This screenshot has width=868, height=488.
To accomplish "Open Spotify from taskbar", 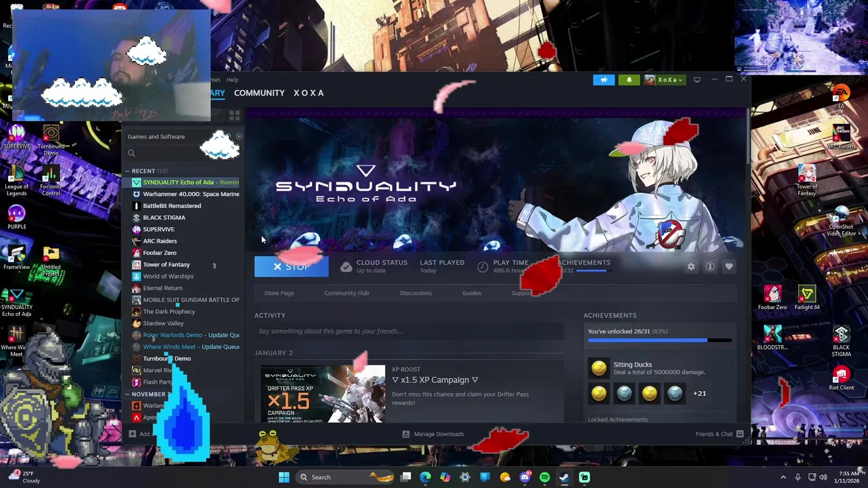I will tap(545, 477).
